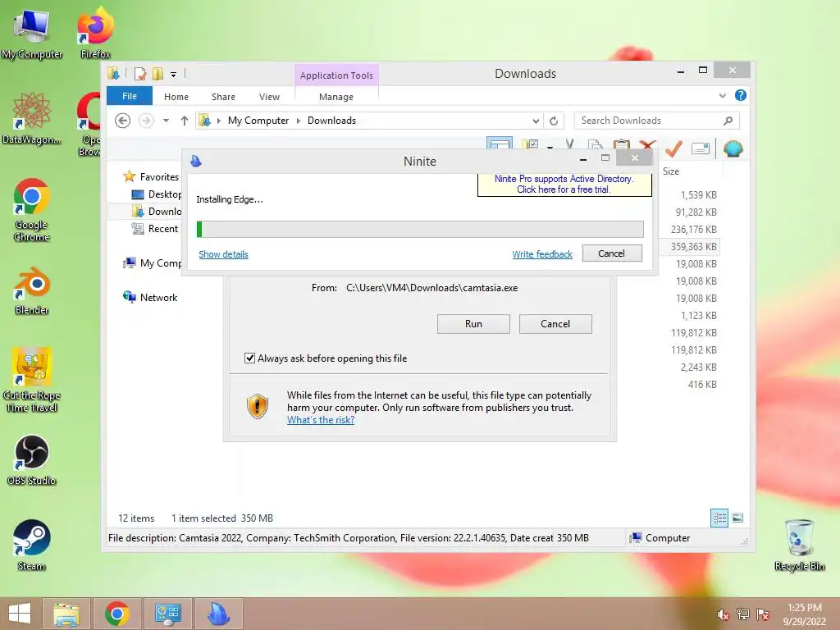Viewport: 840px width, 630px height.
Task: Click the Ninite Pro free trial banner
Action: 564,185
